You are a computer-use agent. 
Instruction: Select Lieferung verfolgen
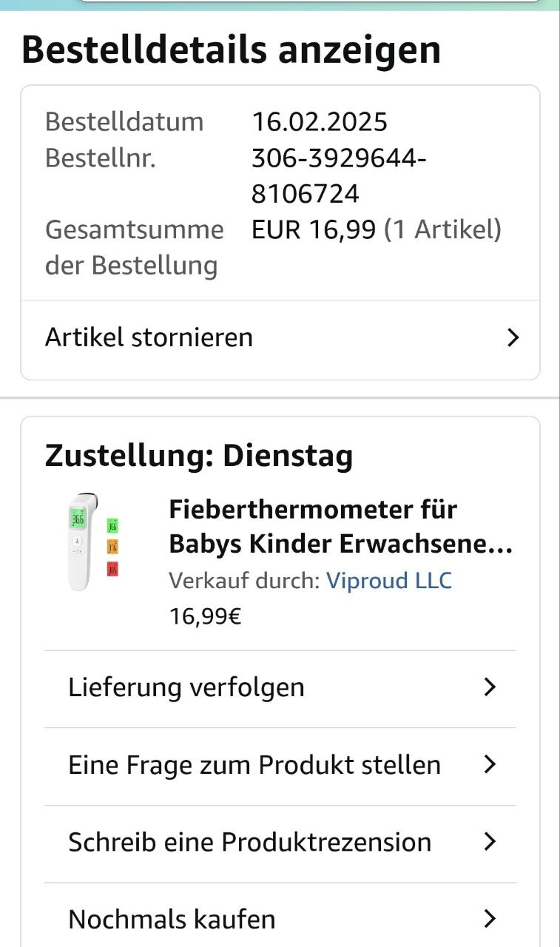(186, 687)
